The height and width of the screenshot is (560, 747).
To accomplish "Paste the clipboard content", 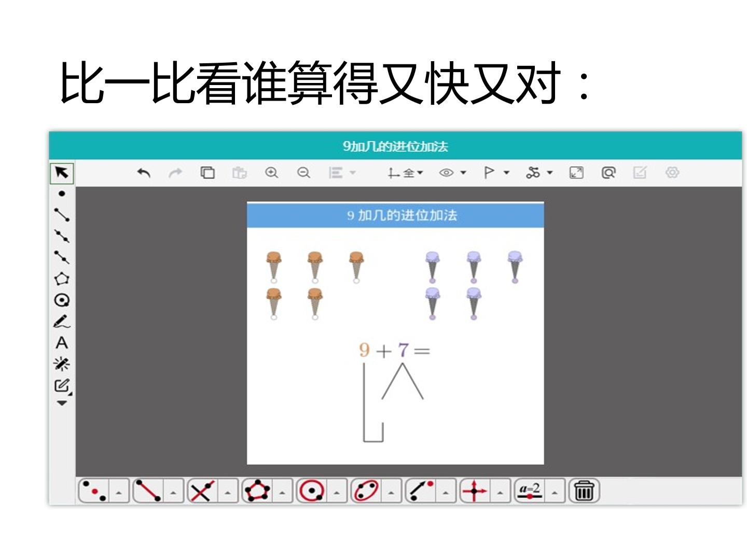I will point(239,173).
